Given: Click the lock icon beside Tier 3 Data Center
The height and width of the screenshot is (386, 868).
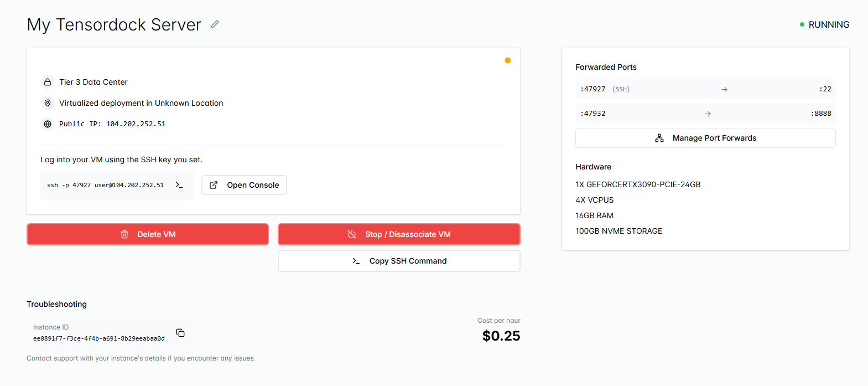Looking at the screenshot, I should tap(48, 82).
